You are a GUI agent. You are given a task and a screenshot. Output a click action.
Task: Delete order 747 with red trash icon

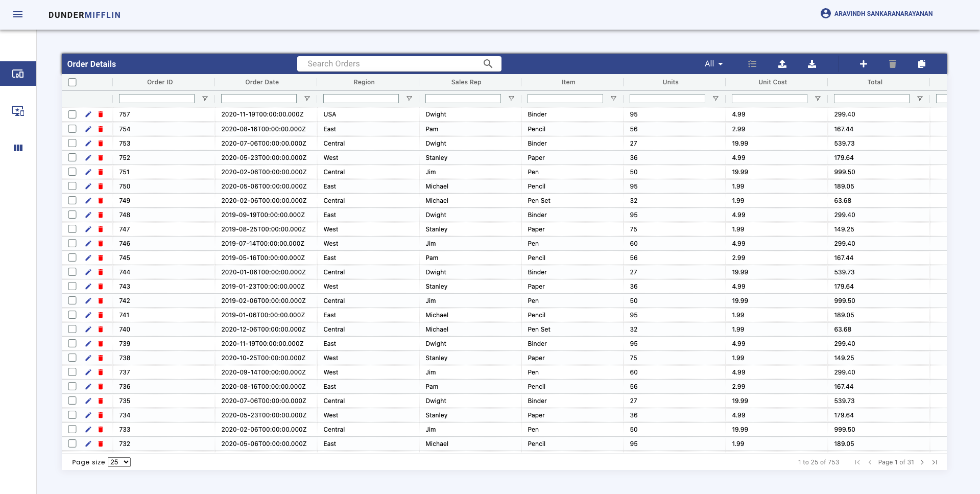coord(101,229)
